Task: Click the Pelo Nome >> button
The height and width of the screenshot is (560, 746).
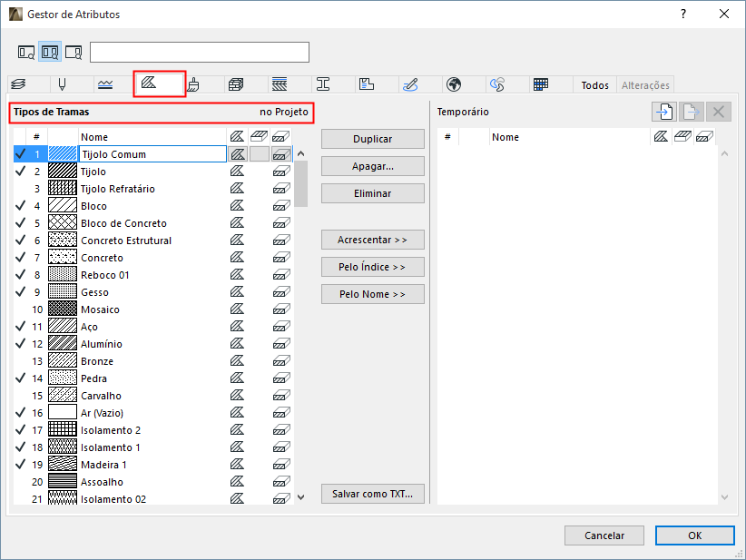Action: point(372,294)
